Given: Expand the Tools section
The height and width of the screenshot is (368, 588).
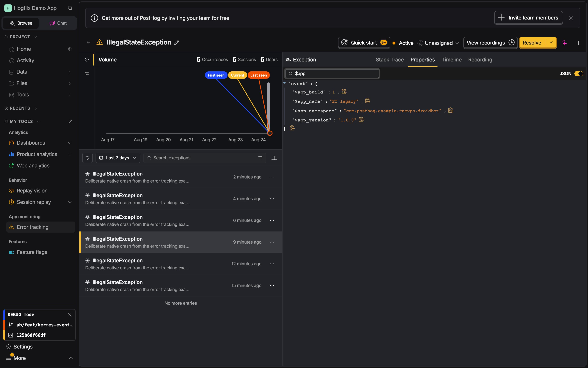Looking at the screenshot, I should 41,95.
